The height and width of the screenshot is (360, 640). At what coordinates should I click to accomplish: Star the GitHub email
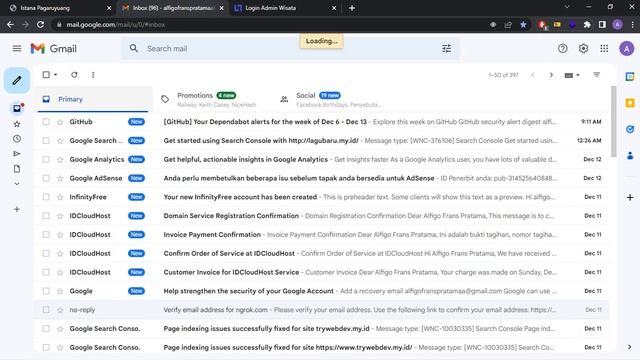(x=60, y=122)
